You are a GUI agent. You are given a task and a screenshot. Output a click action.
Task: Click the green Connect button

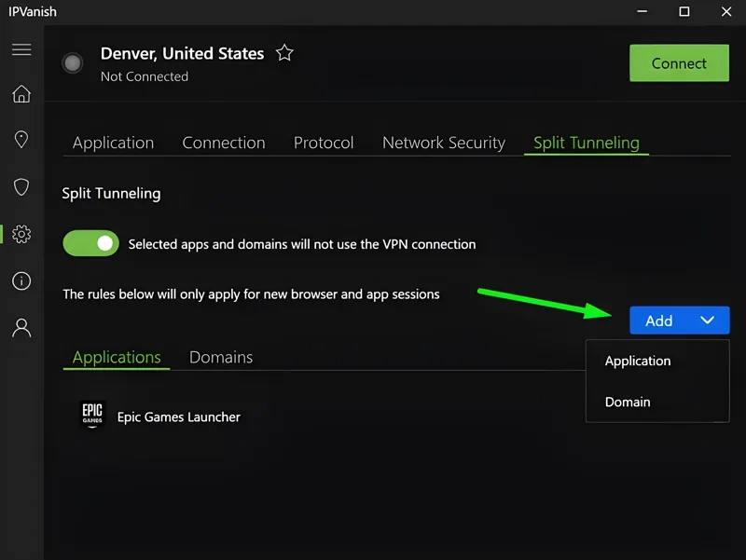point(679,63)
